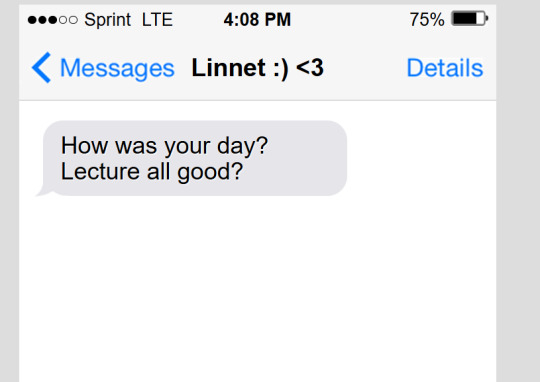540x382 pixels.
Task: Tap the first filled signal dot
Action: [x=32, y=20]
